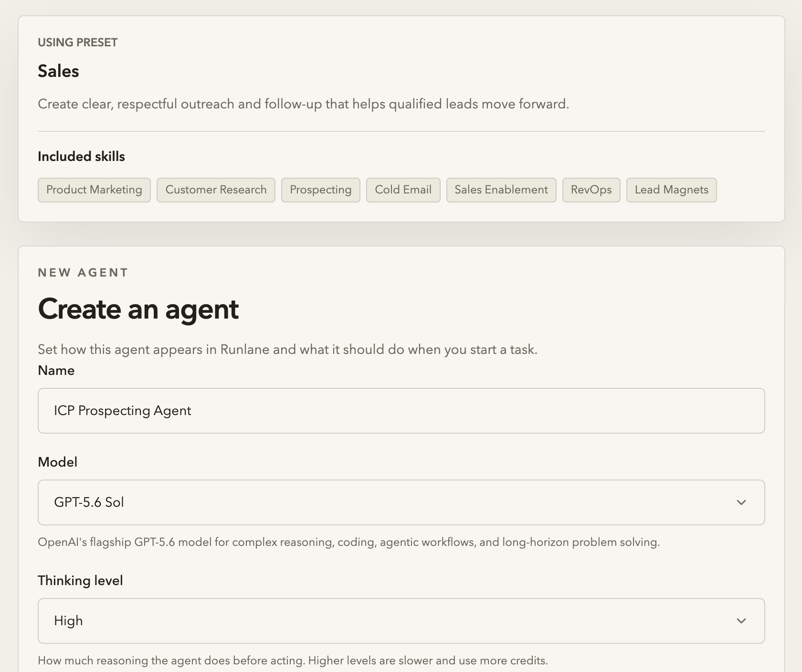The image size is (802, 672).
Task: Click the OpenAI's flagship GPT-5.6 model description
Action: (348, 543)
